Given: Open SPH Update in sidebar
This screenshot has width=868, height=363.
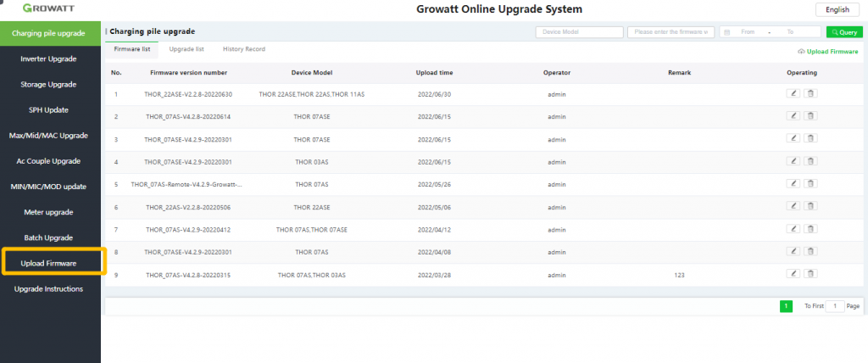Looking at the screenshot, I should 48,109.
